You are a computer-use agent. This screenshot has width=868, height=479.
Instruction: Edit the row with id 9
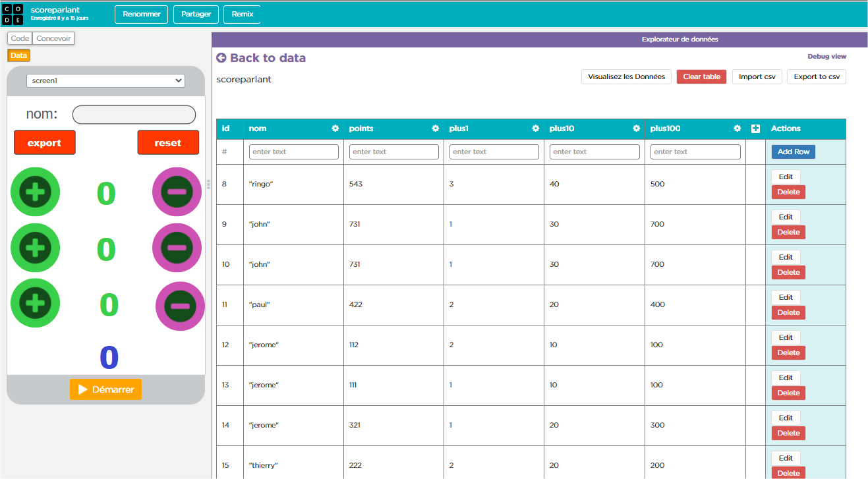[x=786, y=217]
